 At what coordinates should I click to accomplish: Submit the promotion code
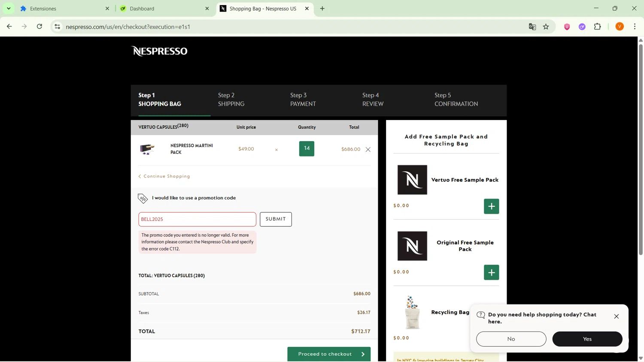pos(276,219)
